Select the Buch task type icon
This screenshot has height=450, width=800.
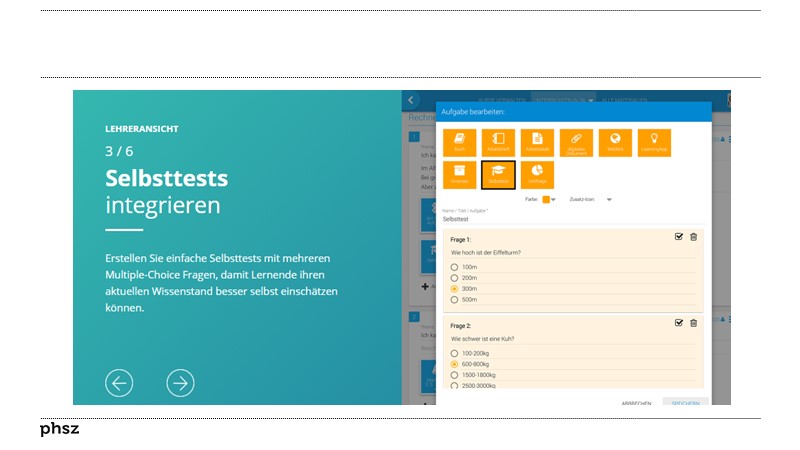[x=459, y=142]
